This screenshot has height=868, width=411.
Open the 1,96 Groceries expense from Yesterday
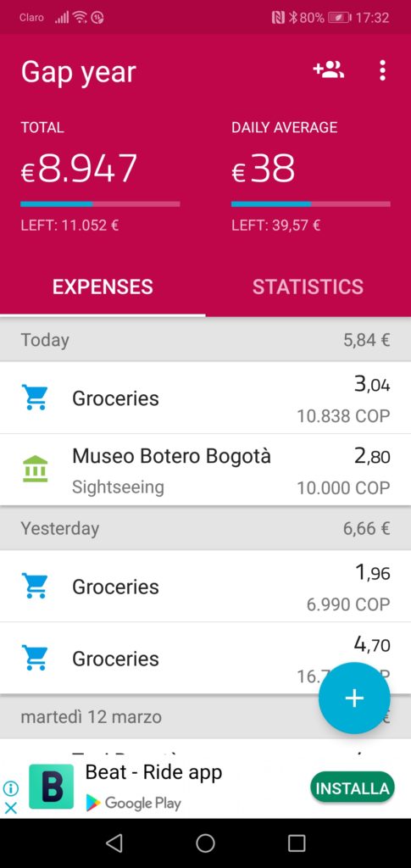coord(205,587)
